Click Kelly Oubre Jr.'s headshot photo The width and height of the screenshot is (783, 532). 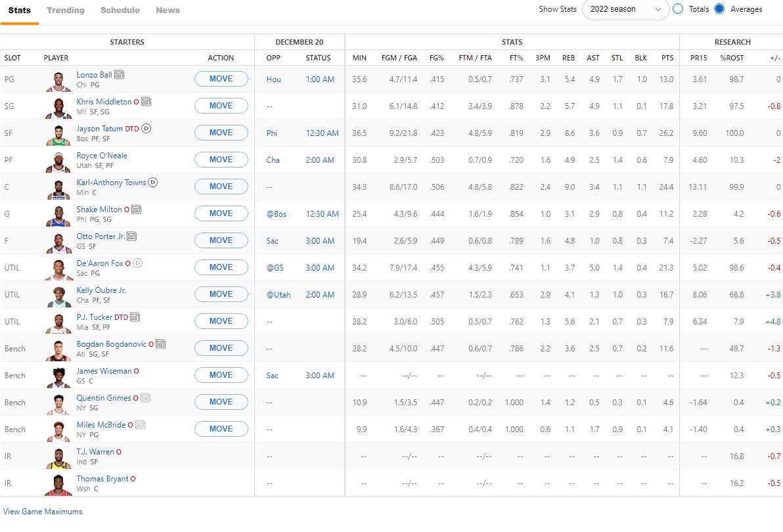[58, 296]
